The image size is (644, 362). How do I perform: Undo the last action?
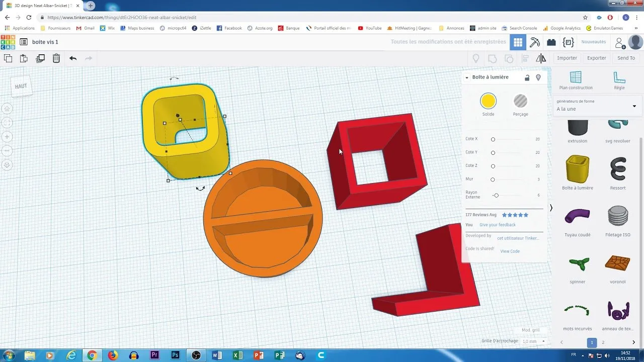point(73,58)
